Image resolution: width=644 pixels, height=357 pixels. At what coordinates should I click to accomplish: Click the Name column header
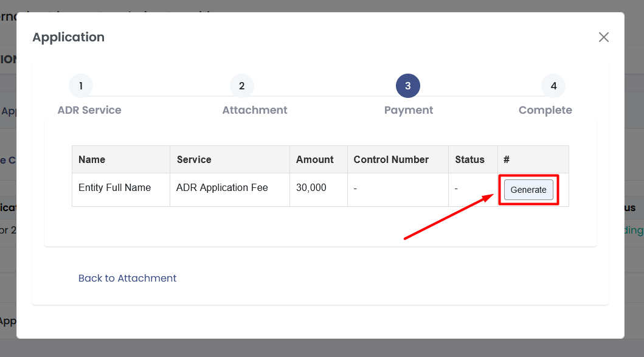coord(92,159)
